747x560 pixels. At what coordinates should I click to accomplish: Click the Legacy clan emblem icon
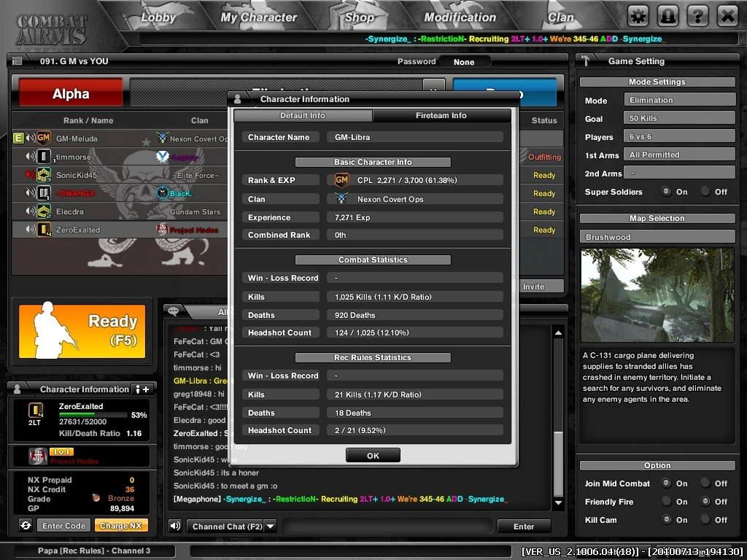(x=163, y=157)
